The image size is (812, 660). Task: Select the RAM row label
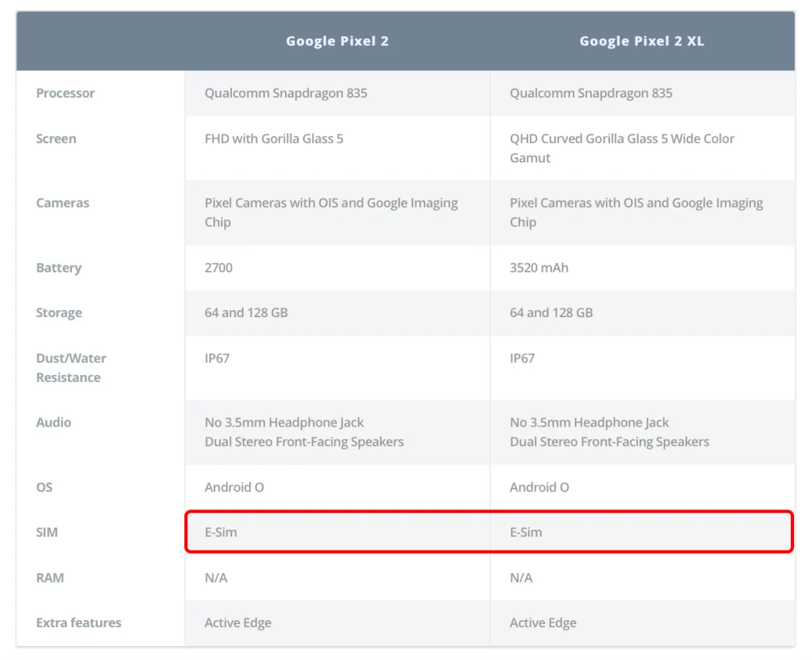50,578
